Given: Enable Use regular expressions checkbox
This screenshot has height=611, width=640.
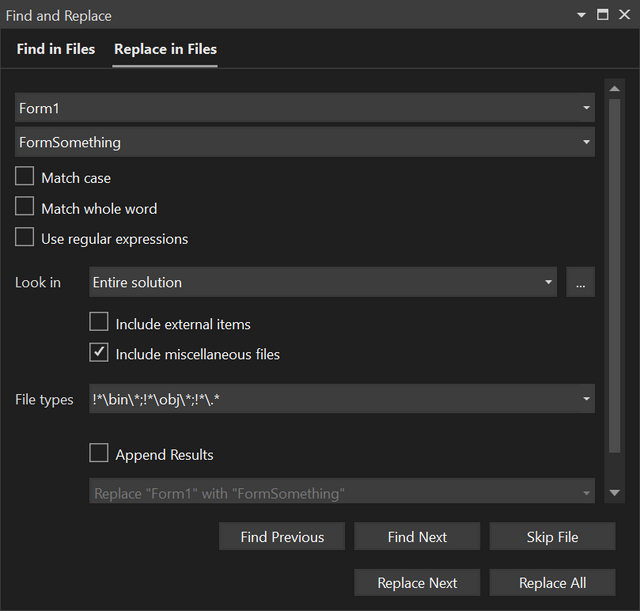Looking at the screenshot, I should (x=24, y=237).
